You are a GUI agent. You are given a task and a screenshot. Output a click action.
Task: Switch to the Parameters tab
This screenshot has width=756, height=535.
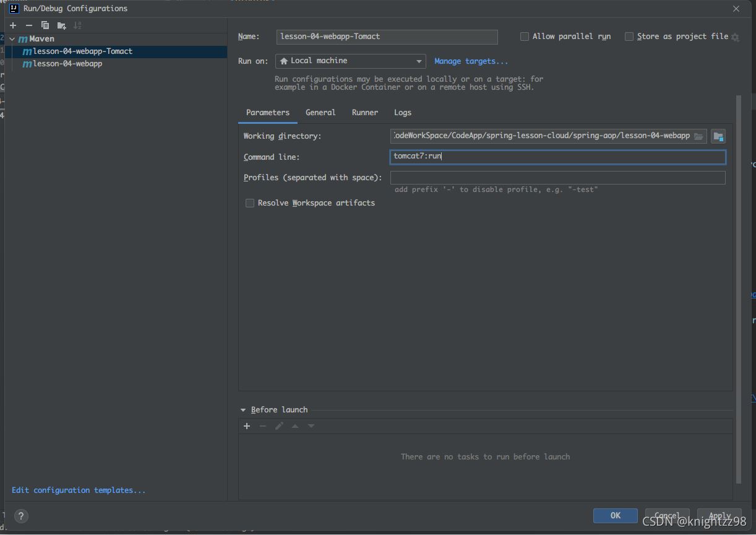[x=268, y=112]
